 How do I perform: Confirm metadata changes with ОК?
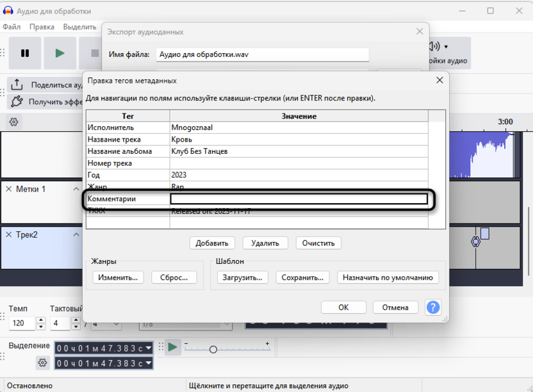click(343, 307)
